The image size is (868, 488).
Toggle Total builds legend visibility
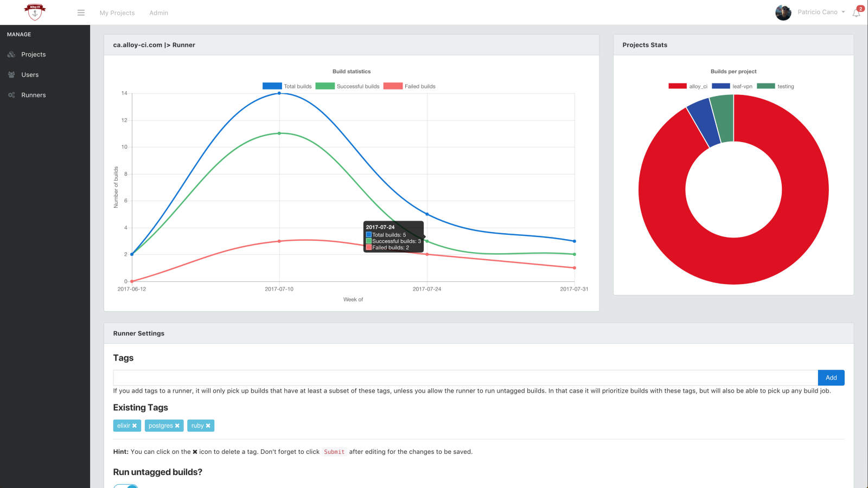[287, 86]
